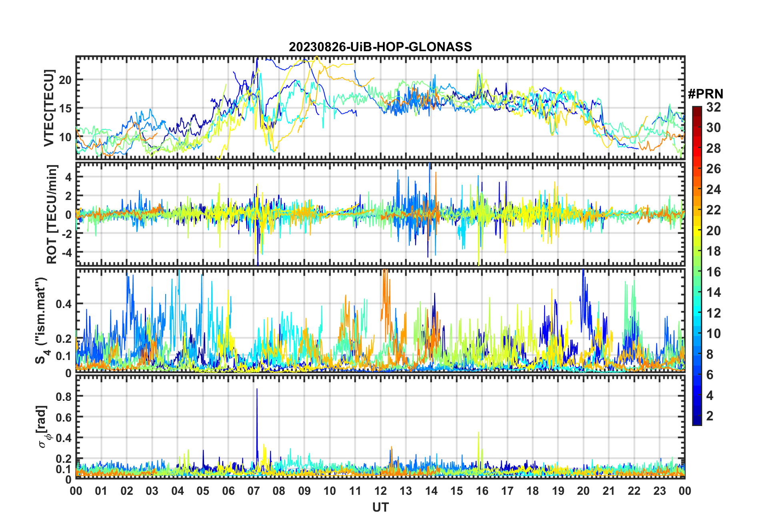Select hour label 12 on the UT axis
The image size is (761, 532).
point(380,491)
